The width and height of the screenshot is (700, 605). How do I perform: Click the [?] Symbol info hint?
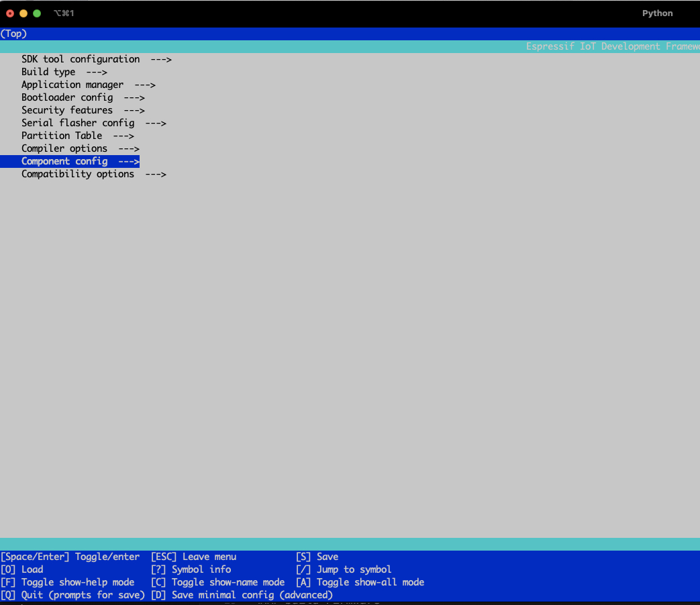[x=191, y=569]
